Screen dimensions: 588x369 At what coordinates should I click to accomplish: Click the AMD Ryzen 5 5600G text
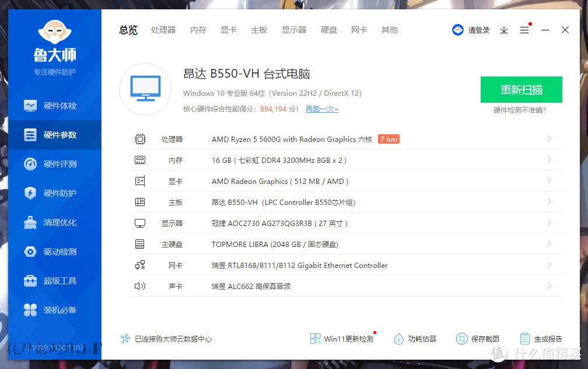point(292,140)
